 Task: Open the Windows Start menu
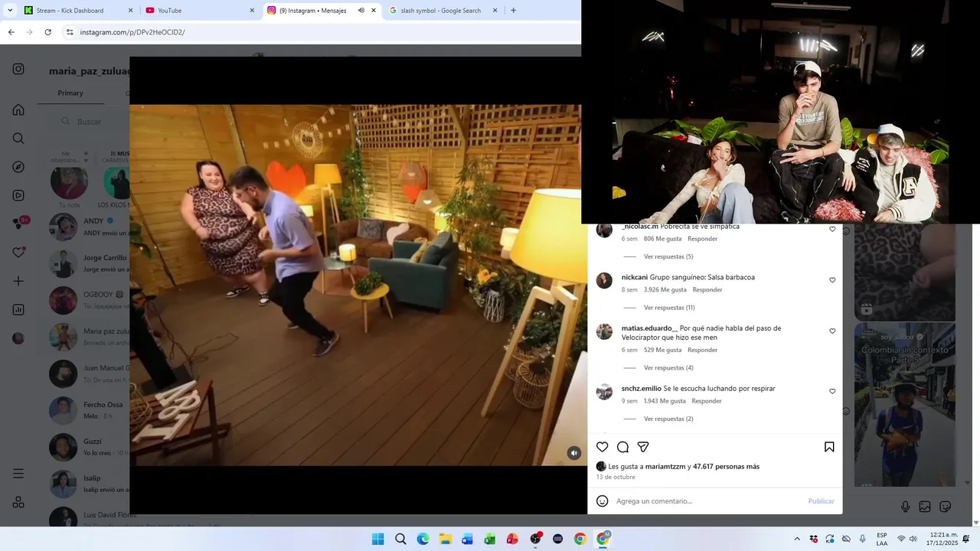click(x=378, y=540)
